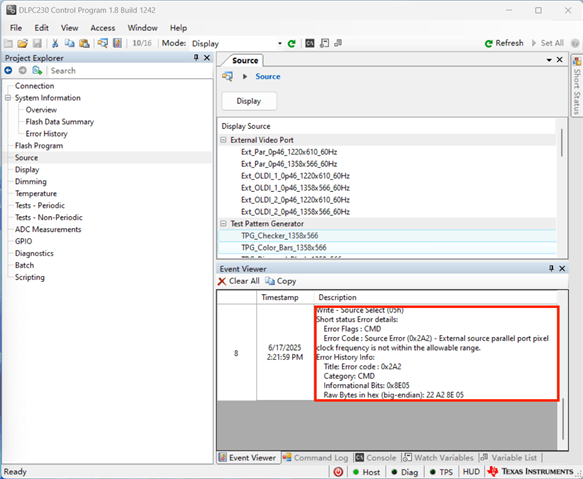Click the Save disk toolbar icon

pos(37,44)
